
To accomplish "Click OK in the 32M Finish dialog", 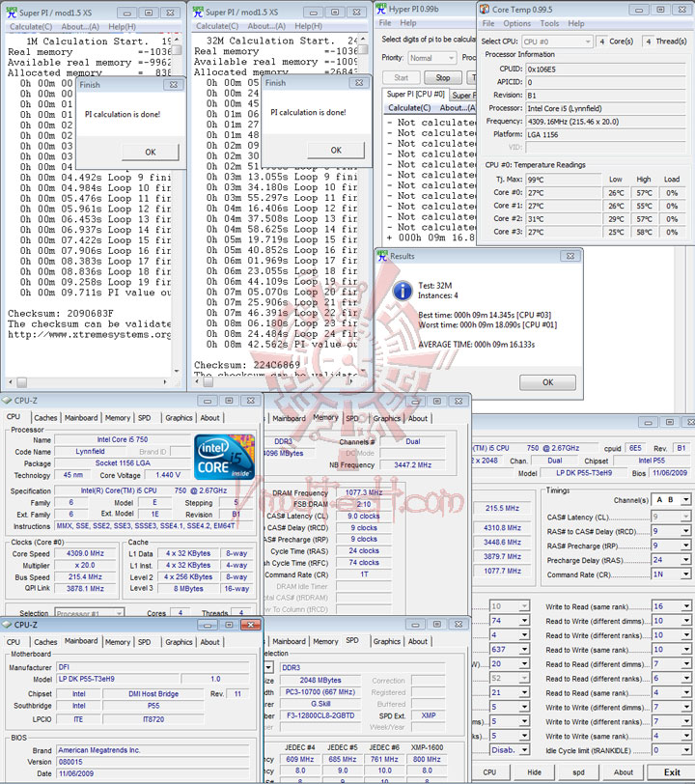I will click(x=336, y=150).
